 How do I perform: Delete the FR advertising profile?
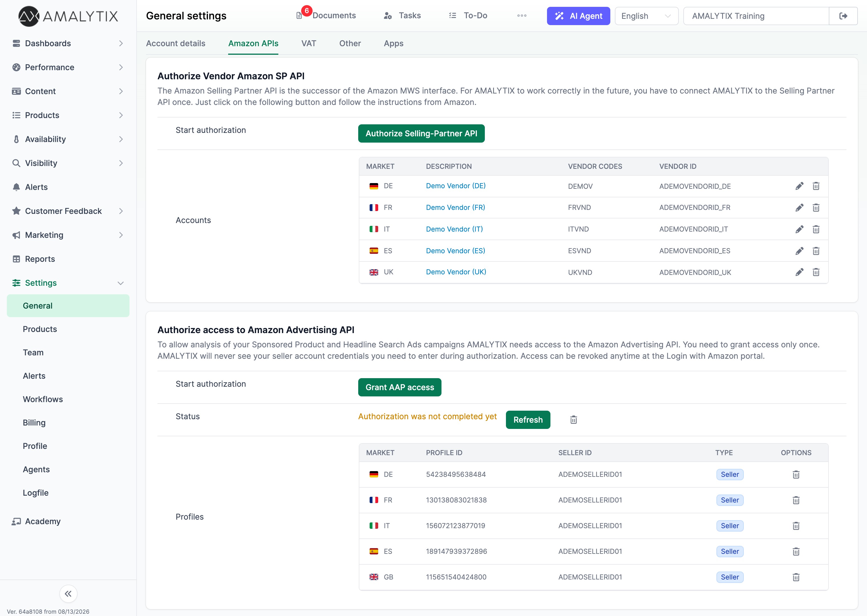(796, 500)
